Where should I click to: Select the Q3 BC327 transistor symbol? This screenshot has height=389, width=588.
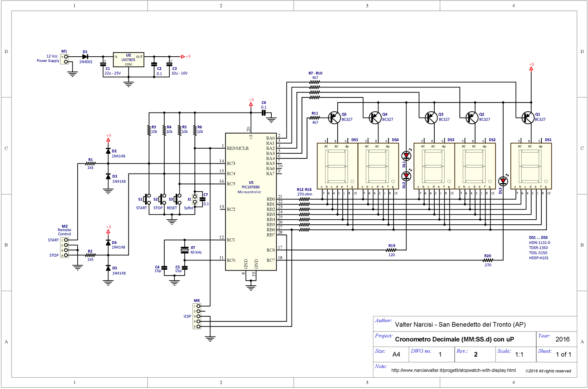tap(431, 118)
